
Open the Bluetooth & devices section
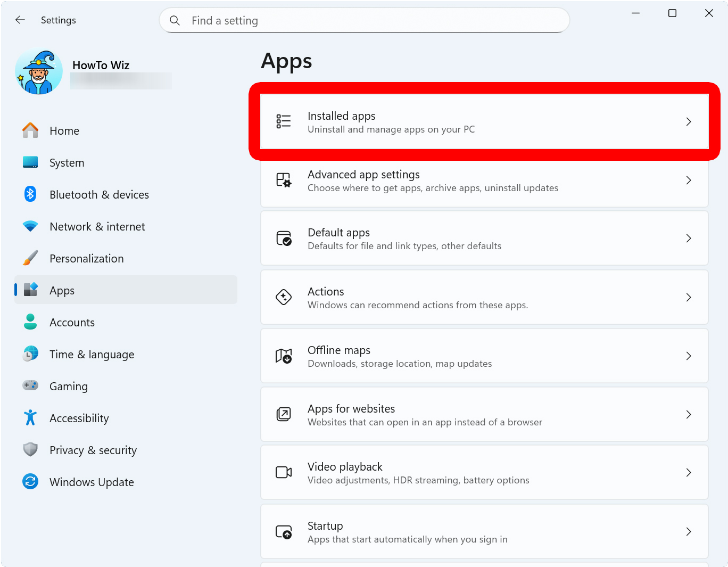point(99,195)
